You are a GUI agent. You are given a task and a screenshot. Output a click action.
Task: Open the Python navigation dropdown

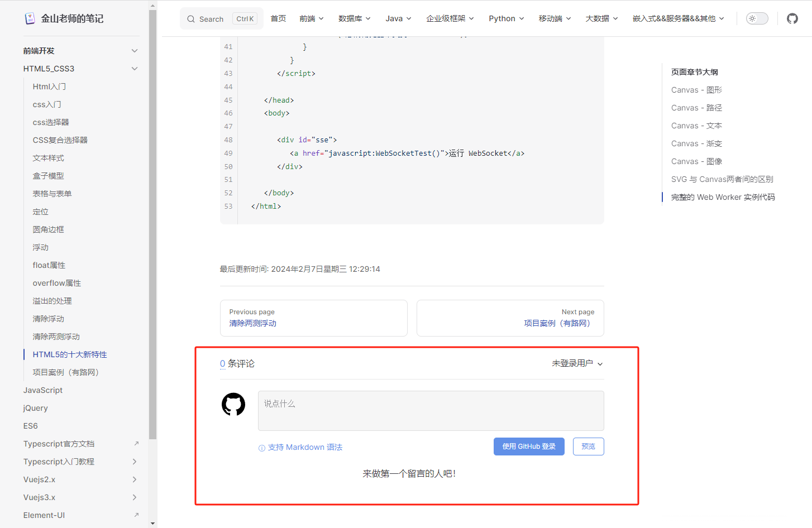point(507,18)
